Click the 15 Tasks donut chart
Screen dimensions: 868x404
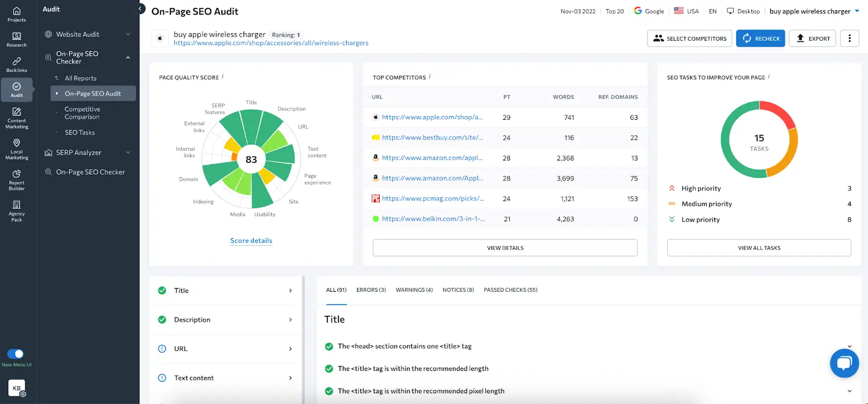[x=759, y=139]
